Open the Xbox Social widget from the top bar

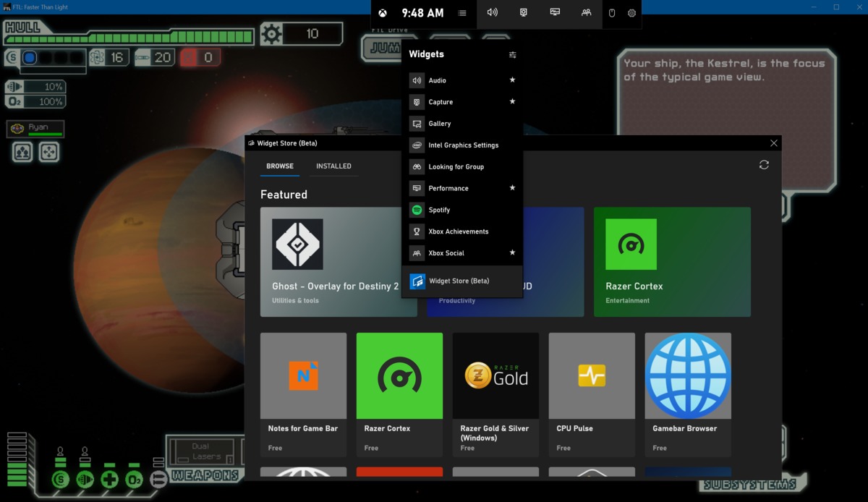click(x=586, y=12)
